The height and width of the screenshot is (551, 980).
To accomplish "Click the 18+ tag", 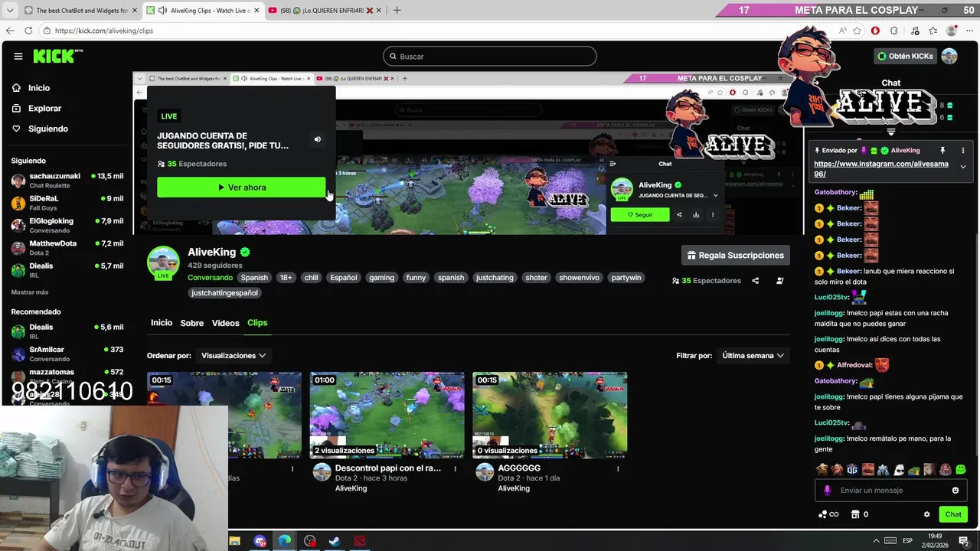I will (x=286, y=278).
